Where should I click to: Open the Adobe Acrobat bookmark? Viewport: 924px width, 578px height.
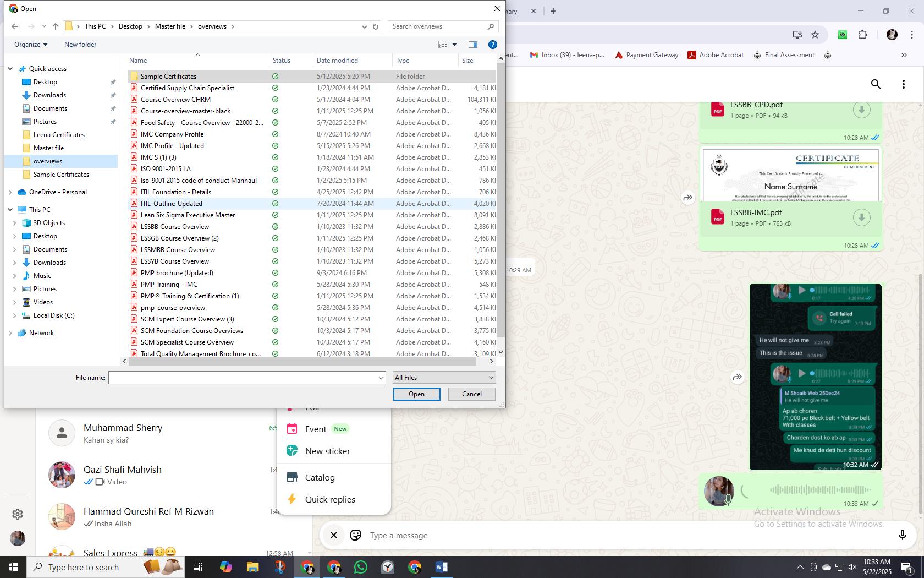pos(716,55)
